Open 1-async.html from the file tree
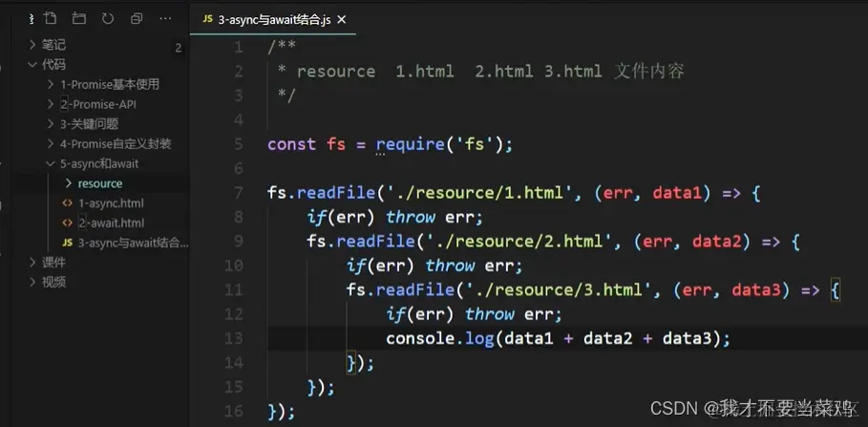The image size is (868, 427). pyautogui.click(x=111, y=203)
